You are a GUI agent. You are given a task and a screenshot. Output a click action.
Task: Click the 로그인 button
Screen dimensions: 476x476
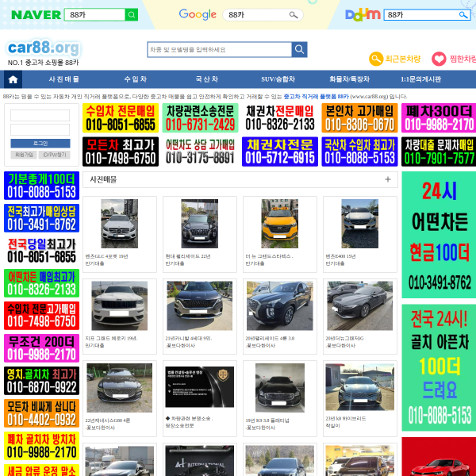click(40, 144)
